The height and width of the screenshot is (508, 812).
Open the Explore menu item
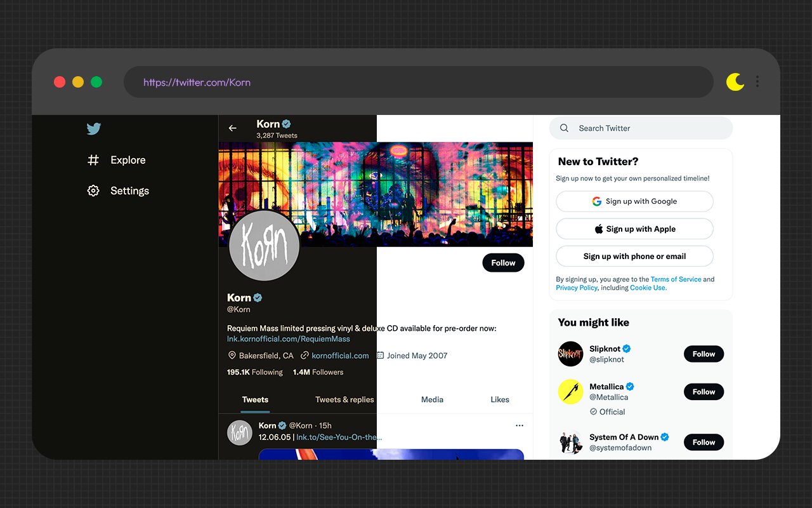click(x=128, y=160)
